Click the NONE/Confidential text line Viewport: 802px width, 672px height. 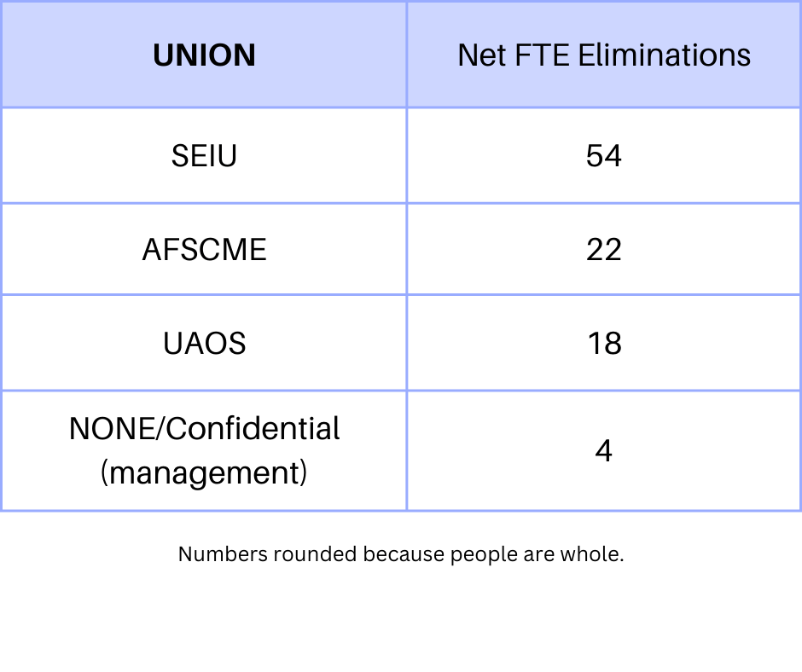pos(204,428)
